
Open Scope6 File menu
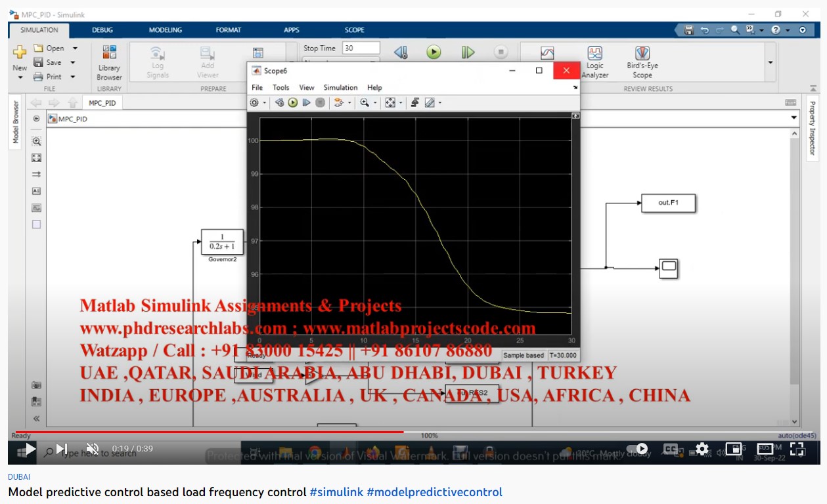(257, 87)
